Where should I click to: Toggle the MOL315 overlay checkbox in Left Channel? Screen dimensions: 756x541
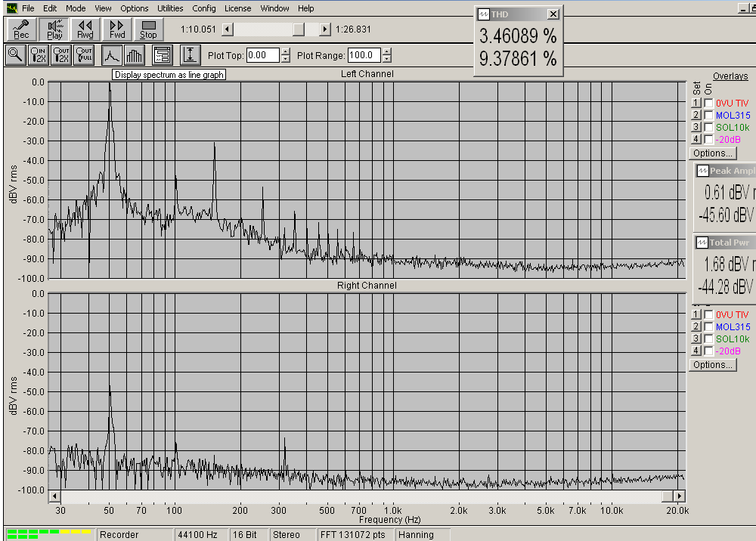(708, 116)
